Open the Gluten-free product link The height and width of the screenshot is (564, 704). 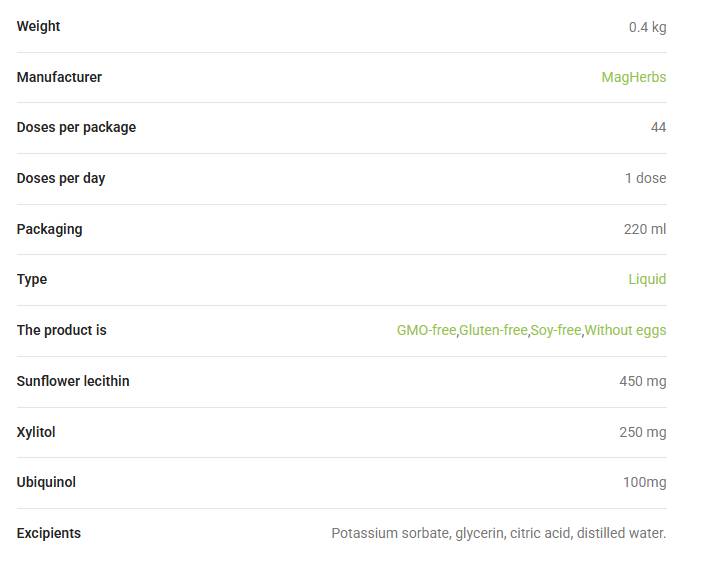click(x=493, y=330)
